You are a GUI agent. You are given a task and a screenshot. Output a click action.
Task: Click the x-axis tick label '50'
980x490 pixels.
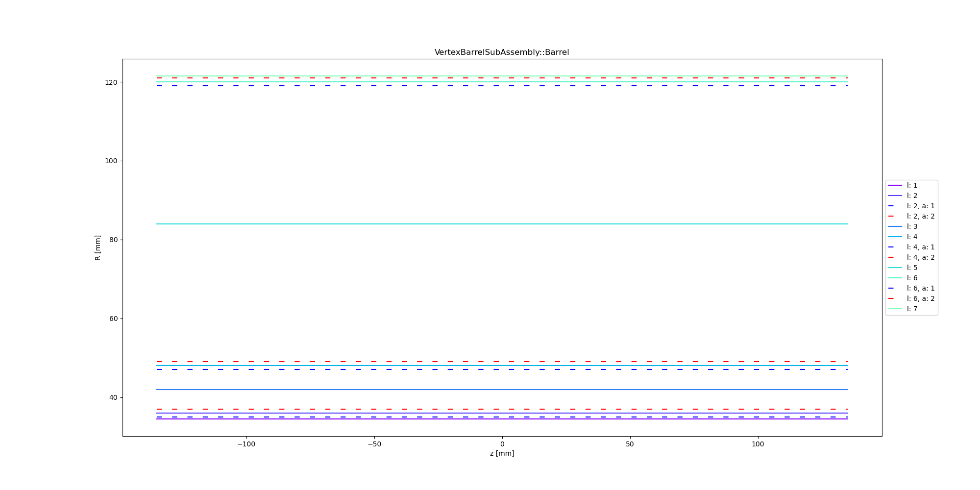coord(630,444)
